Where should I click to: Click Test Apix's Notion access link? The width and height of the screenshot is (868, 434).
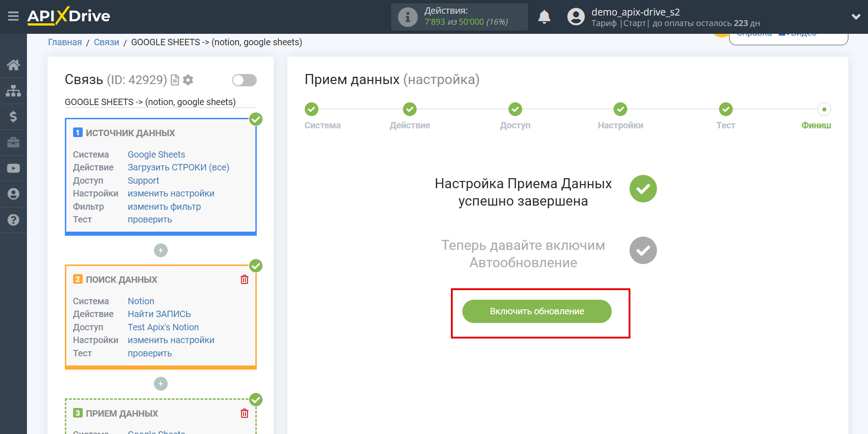coord(163,327)
